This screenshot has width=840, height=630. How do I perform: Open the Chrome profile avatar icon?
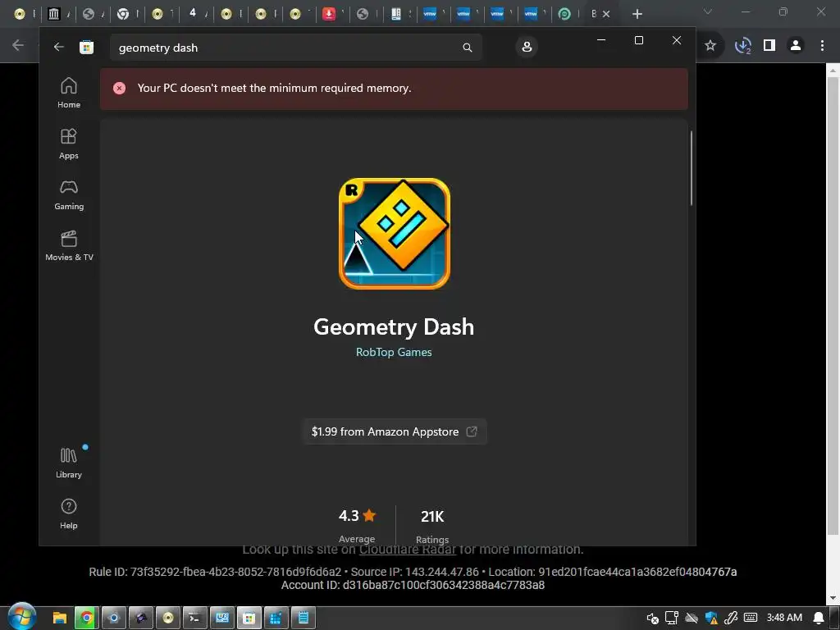click(x=796, y=46)
